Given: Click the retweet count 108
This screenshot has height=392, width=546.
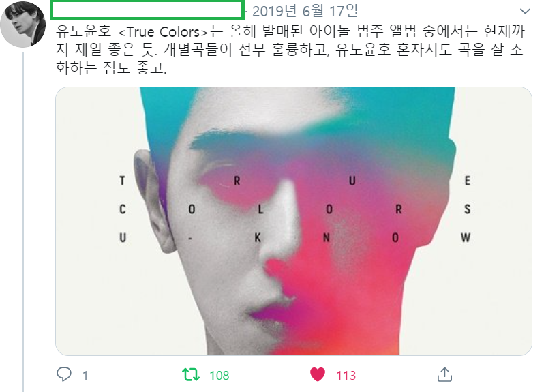Looking at the screenshot, I should (x=219, y=375).
